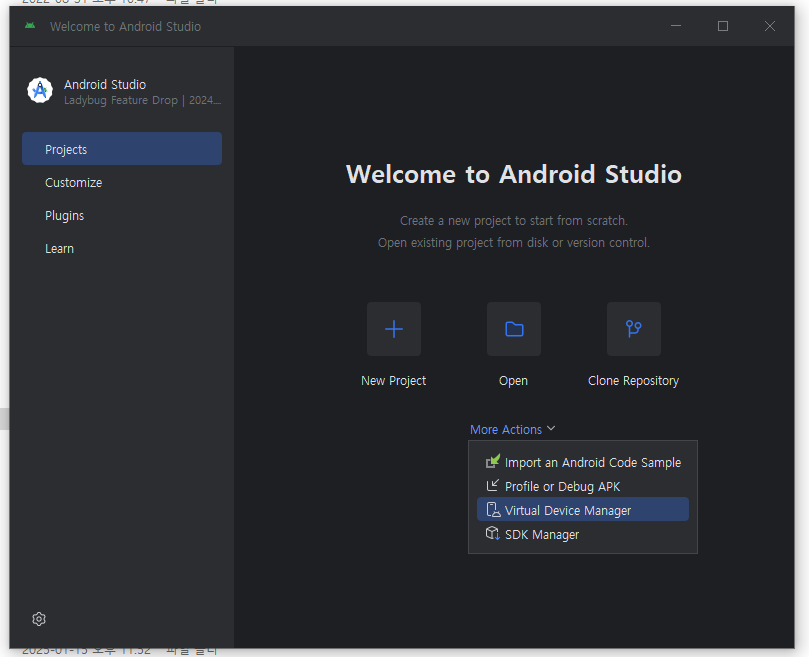Close the Android Studio welcome window
Viewport: 809px width, 657px height.
[770, 26]
